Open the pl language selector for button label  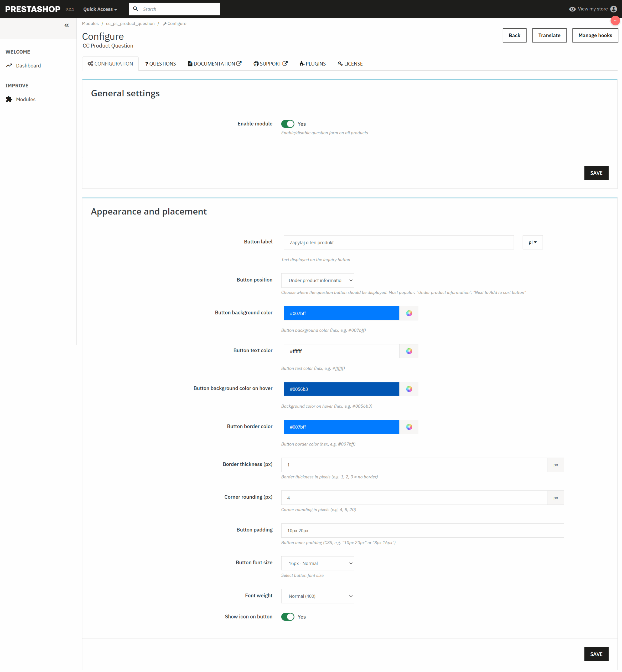coord(532,242)
